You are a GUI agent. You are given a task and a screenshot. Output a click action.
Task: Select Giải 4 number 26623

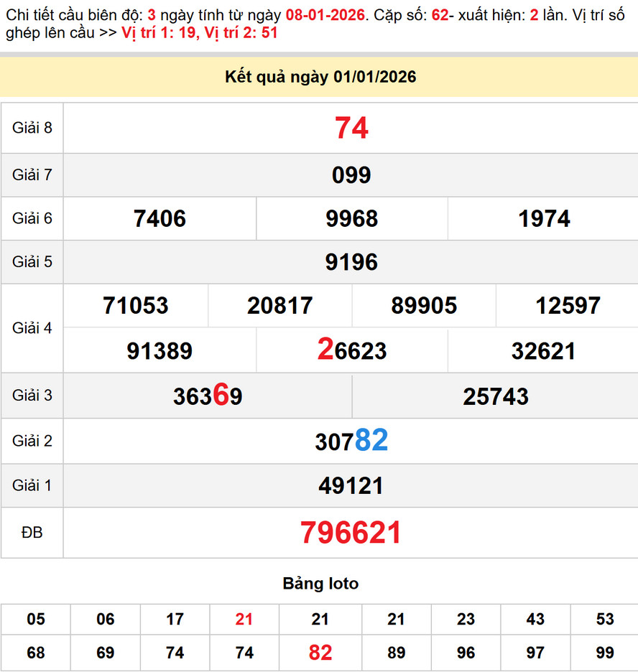coord(351,350)
